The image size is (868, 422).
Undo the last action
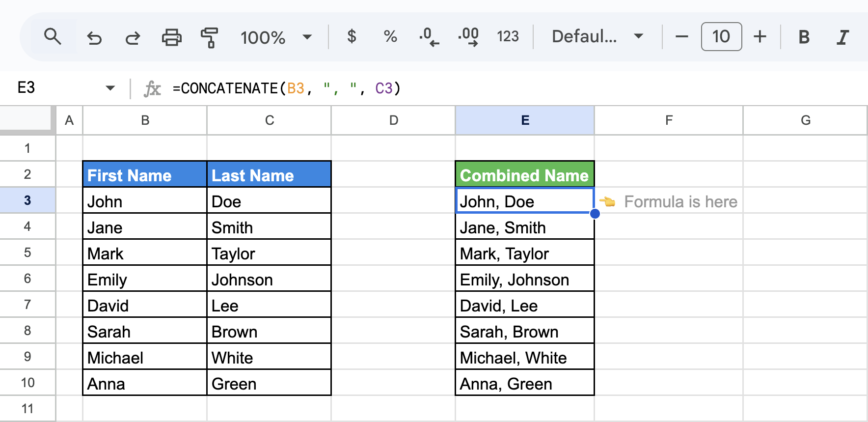94,37
